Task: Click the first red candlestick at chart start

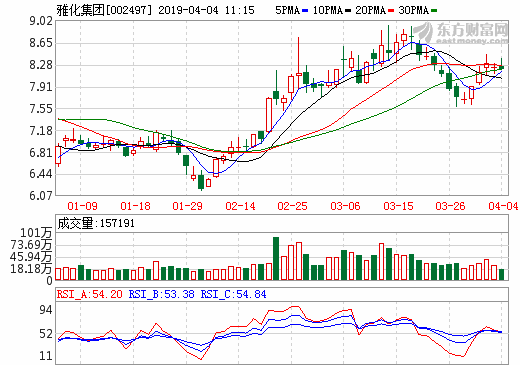Action: coord(58,155)
